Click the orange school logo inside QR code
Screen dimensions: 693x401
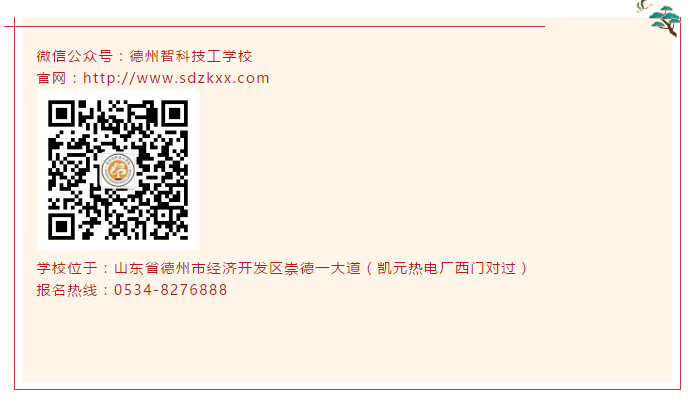(x=118, y=170)
